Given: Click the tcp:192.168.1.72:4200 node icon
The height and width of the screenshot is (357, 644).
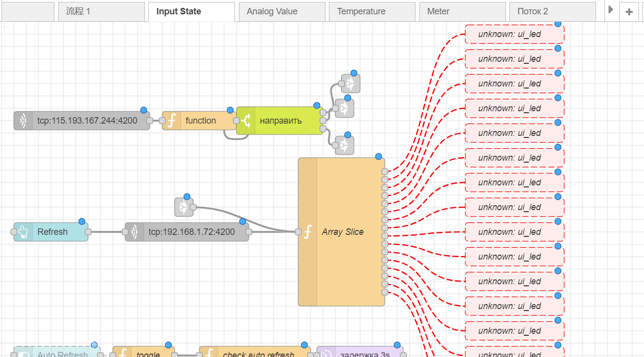Looking at the screenshot, I should [x=135, y=232].
